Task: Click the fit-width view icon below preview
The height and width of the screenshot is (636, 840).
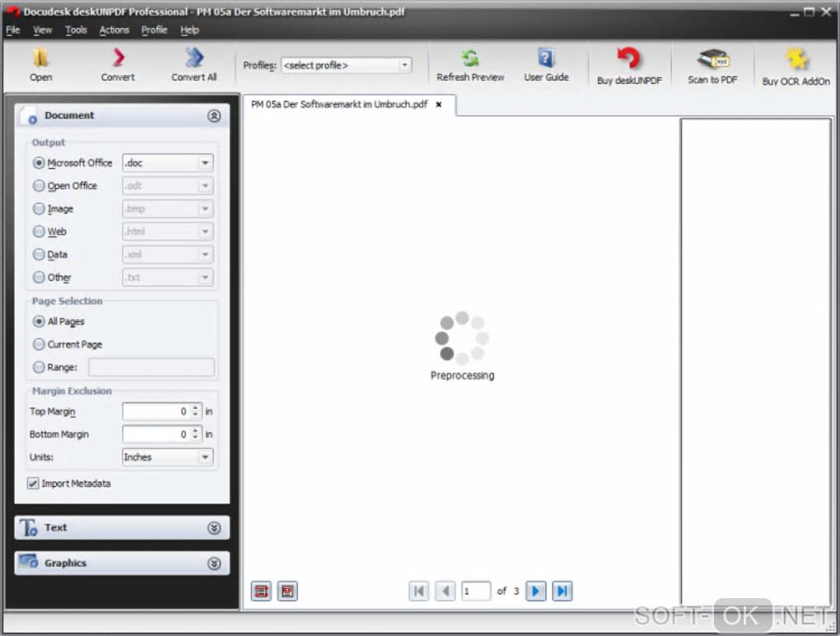Action: click(x=261, y=591)
